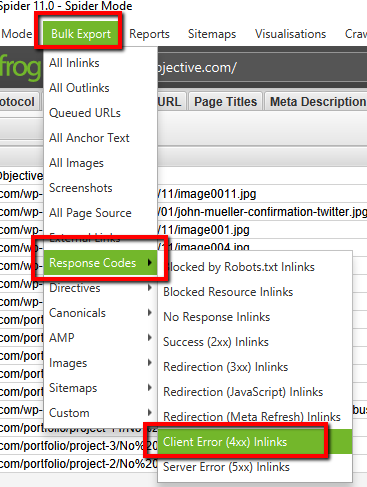The height and width of the screenshot is (487, 367).
Task: Export No Response Inlinks
Action: point(255,317)
